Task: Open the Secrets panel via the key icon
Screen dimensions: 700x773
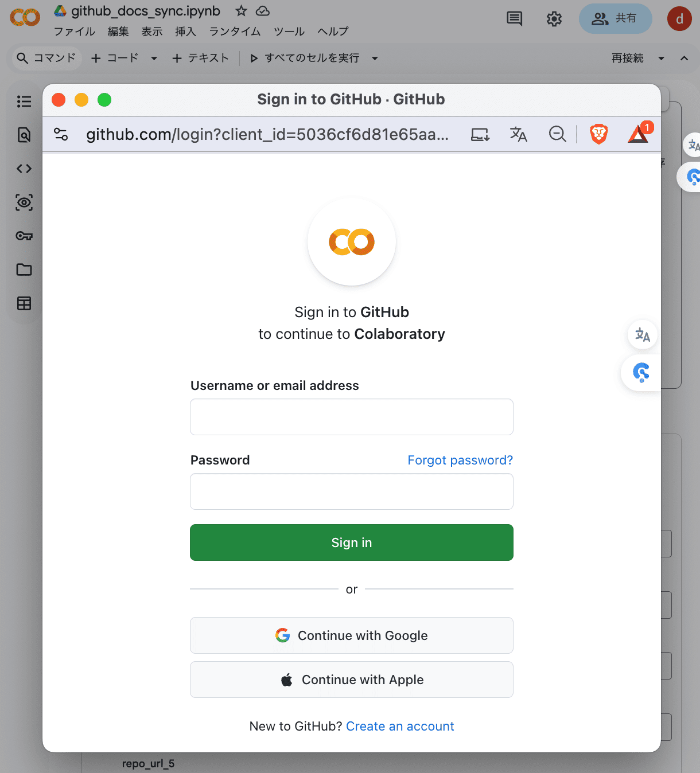Action: [24, 236]
